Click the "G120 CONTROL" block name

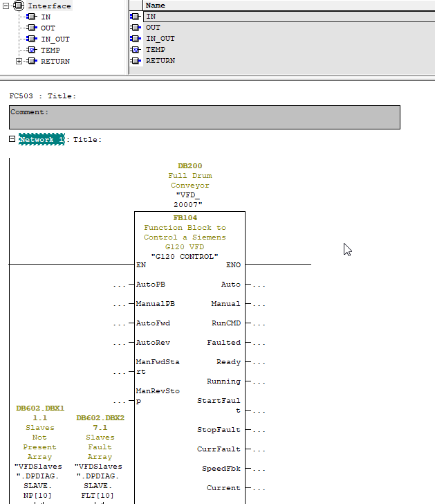[185, 256]
